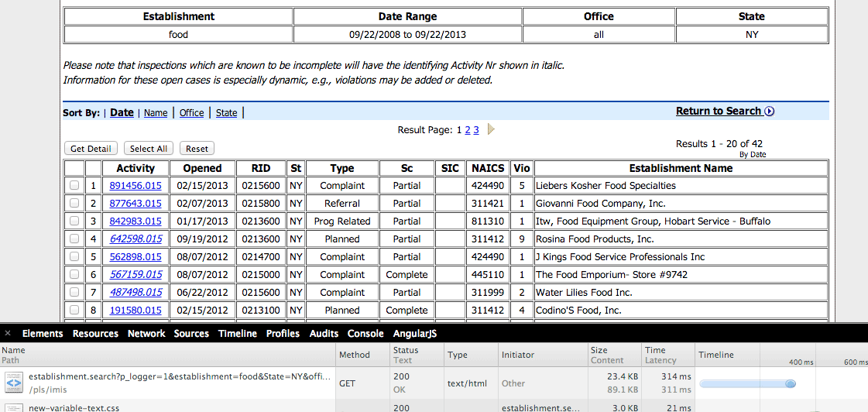This screenshot has width=868, height=412.
Task: Click the Prog Related type cell
Action: coord(342,221)
